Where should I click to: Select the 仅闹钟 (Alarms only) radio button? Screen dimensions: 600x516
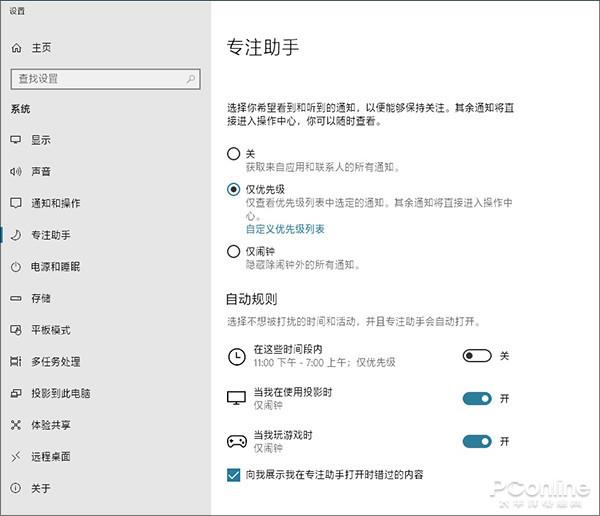pyautogui.click(x=234, y=252)
